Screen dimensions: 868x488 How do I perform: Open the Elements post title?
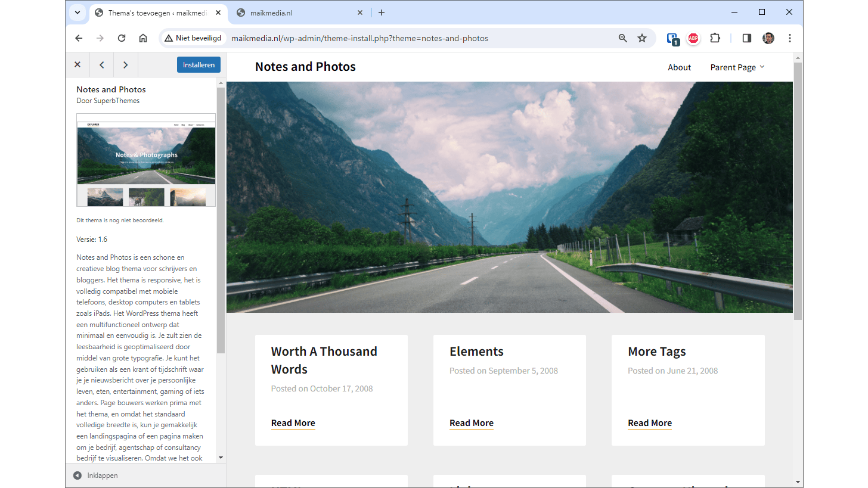point(476,352)
